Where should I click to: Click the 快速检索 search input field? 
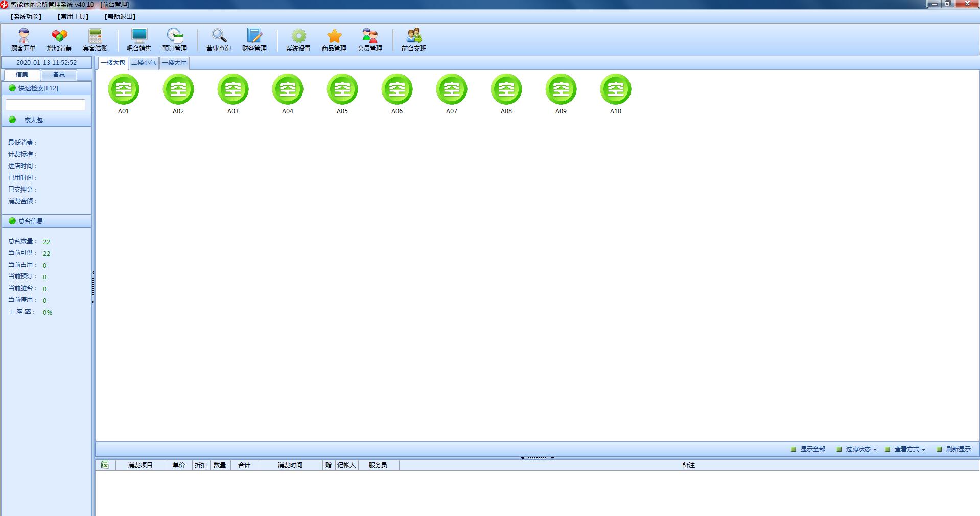[x=45, y=105]
